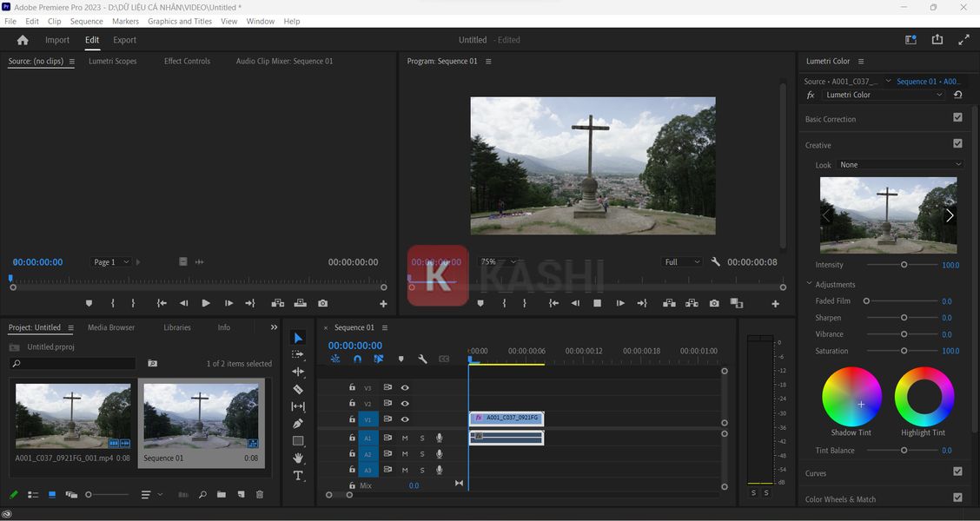Screen dimensions: 980x521
Task: Switch to the Lumetri Scopes tab
Action: pos(112,61)
